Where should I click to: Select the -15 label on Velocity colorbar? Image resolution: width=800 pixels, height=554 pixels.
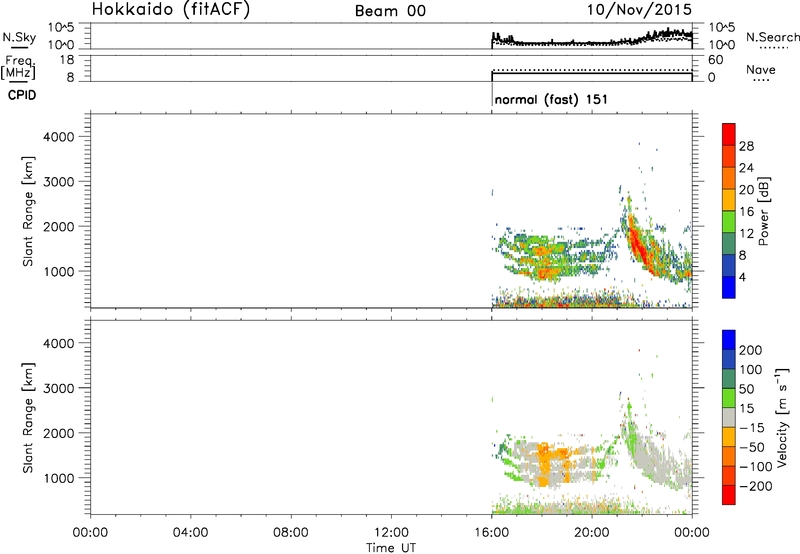point(752,427)
